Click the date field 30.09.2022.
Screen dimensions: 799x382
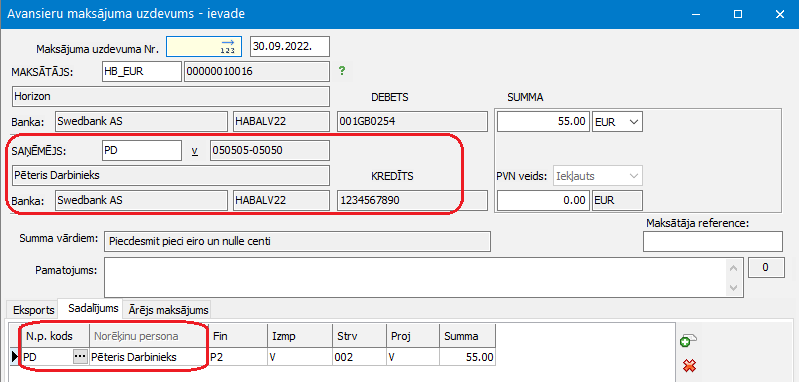coord(290,46)
